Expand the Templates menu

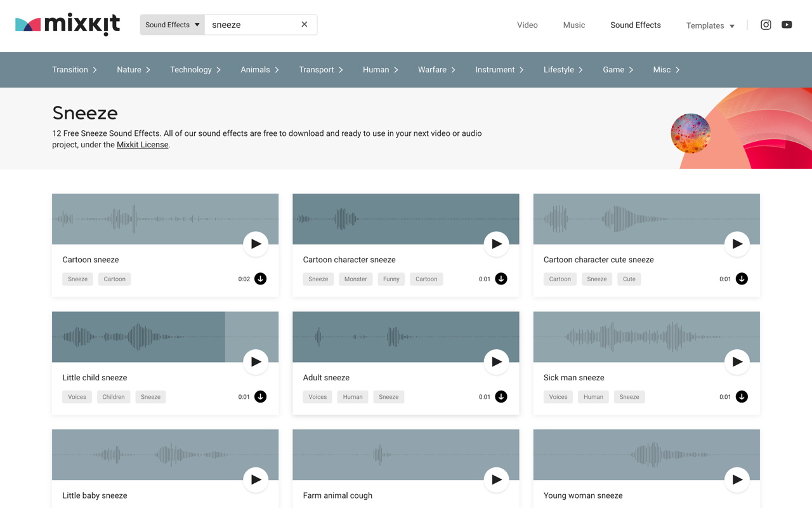(x=710, y=25)
